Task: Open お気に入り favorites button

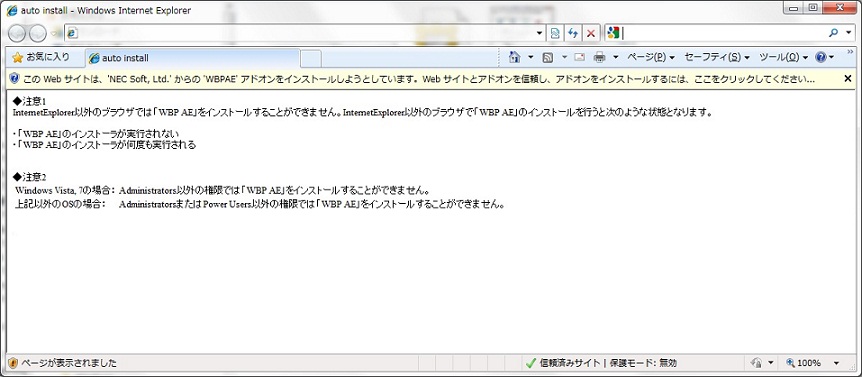Action: 41,57
